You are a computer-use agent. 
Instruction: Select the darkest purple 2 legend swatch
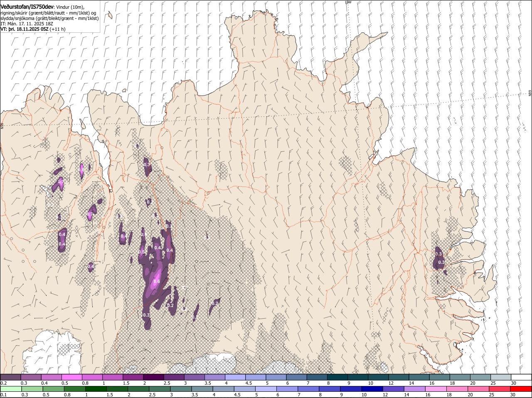(x=153, y=377)
